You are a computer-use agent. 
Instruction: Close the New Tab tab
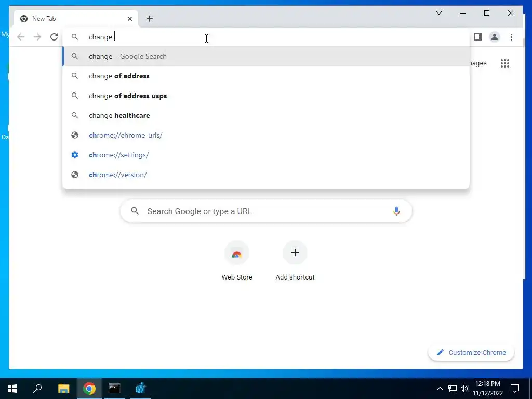[x=129, y=19]
